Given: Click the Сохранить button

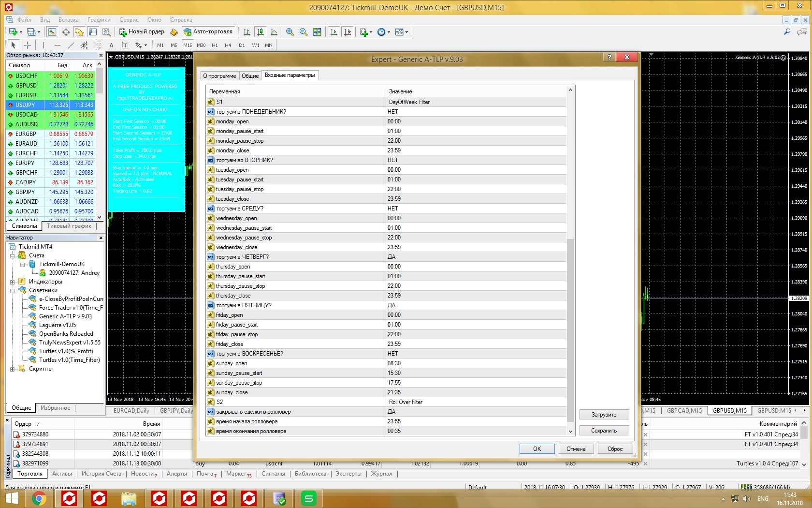Looking at the screenshot, I should [x=604, y=431].
